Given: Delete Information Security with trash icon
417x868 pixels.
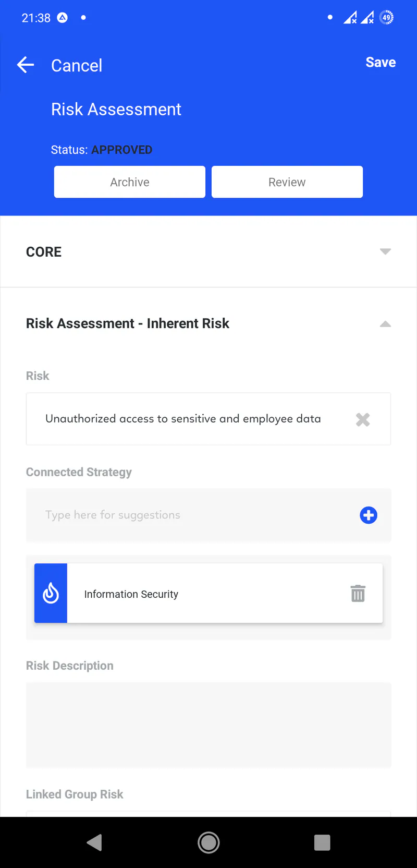Looking at the screenshot, I should [x=358, y=594].
